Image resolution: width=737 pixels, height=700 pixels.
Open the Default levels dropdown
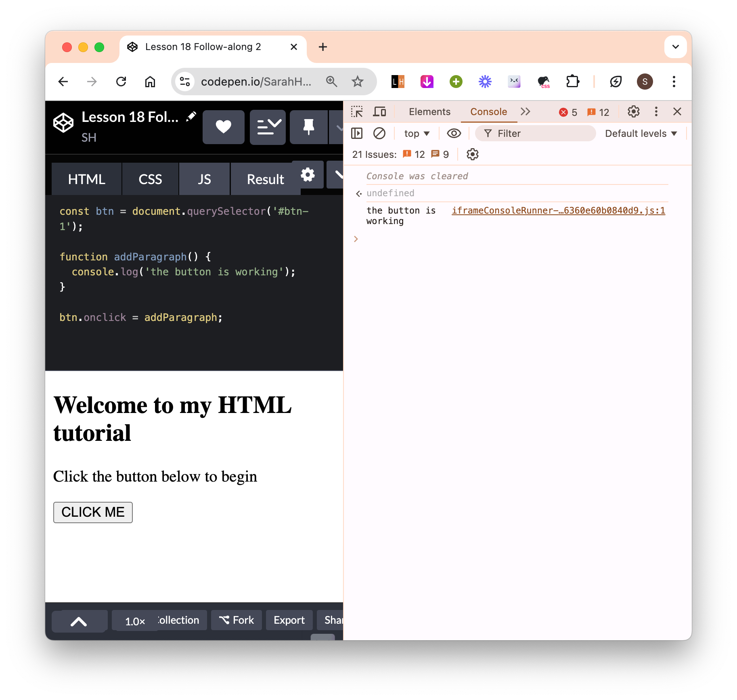coord(641,134)
